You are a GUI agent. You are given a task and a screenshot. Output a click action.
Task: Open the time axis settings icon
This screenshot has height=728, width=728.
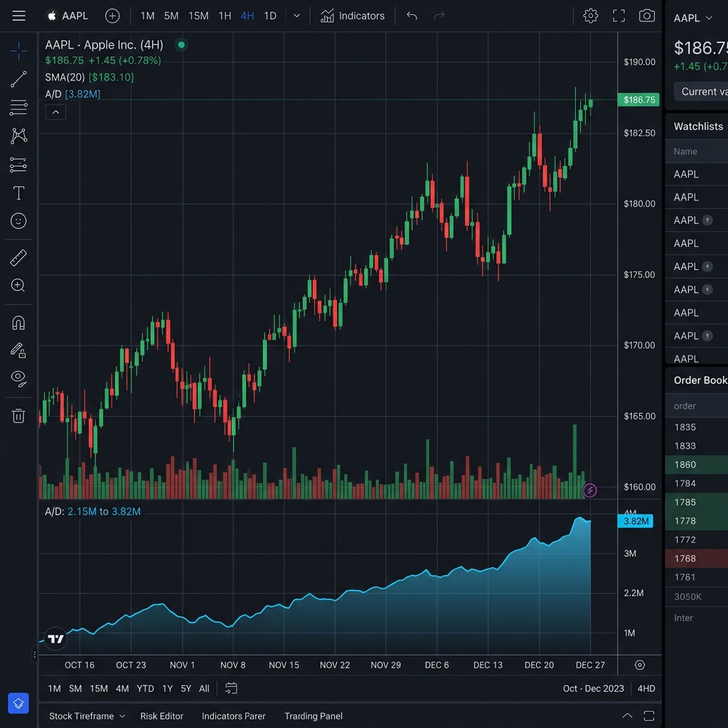coord(640,665)
